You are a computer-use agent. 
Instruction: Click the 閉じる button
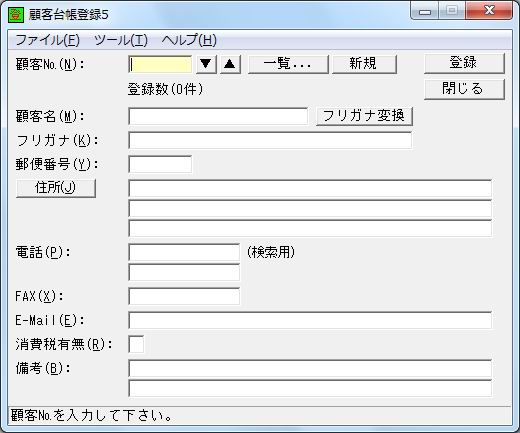[x=464, y=89]
